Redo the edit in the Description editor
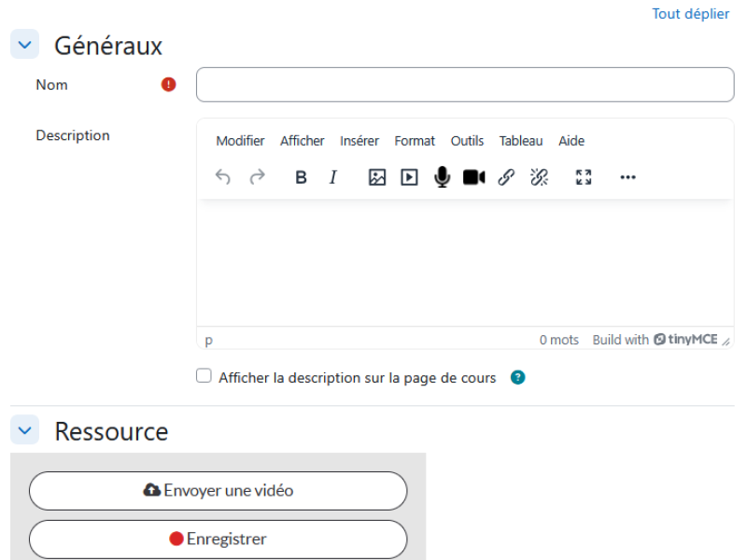747x560 pixels. tap(258, 177)
